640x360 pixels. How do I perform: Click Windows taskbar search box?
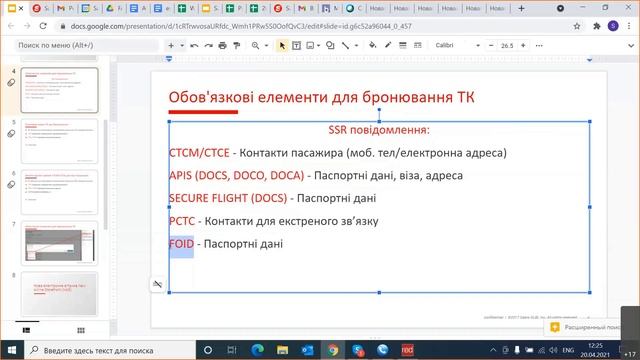[x=110, y=350]
